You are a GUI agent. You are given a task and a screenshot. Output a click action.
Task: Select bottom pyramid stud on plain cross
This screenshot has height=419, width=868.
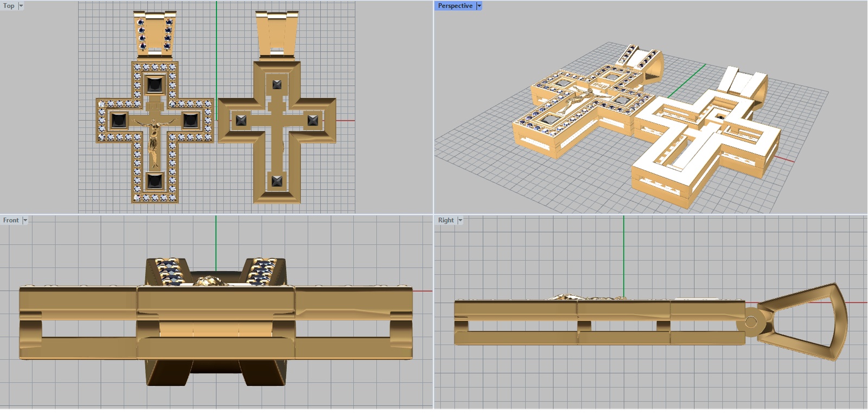(x=277, y=181)
